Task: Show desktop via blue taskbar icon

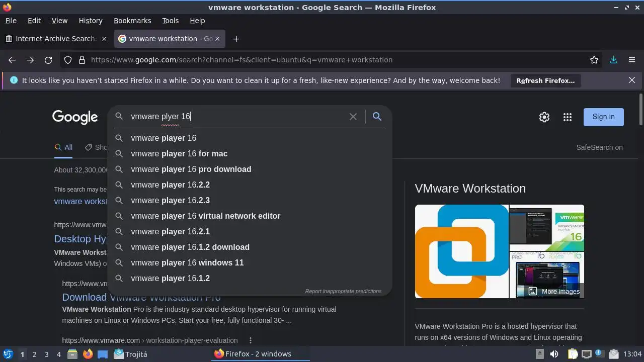Action: pyautogui.click(x=103, y=354)
